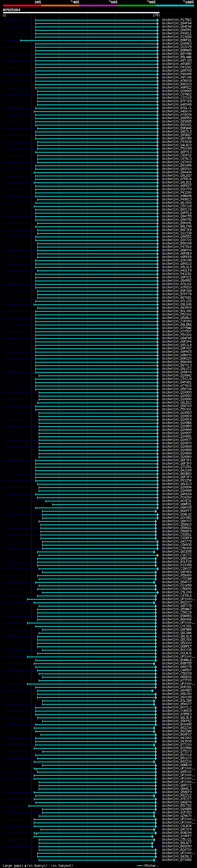The height and width of the screenshot is (868, 197).
Task: Select hit label UniRef100_A8HYU5
Action: coord(176,507)
